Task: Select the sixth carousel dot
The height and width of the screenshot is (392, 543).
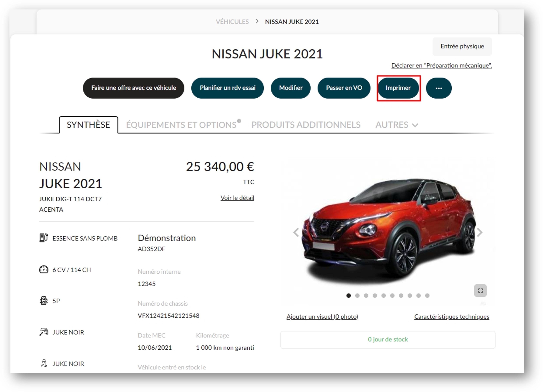Action: 392,296
